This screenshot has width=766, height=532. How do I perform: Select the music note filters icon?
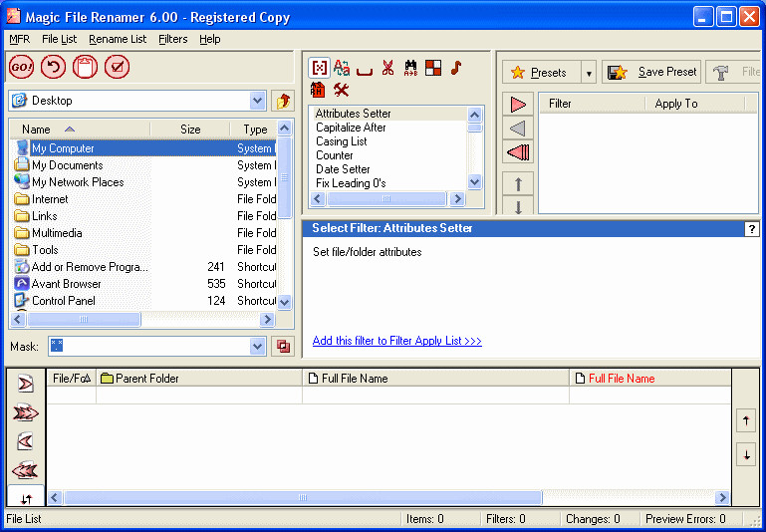click(456, 68)
